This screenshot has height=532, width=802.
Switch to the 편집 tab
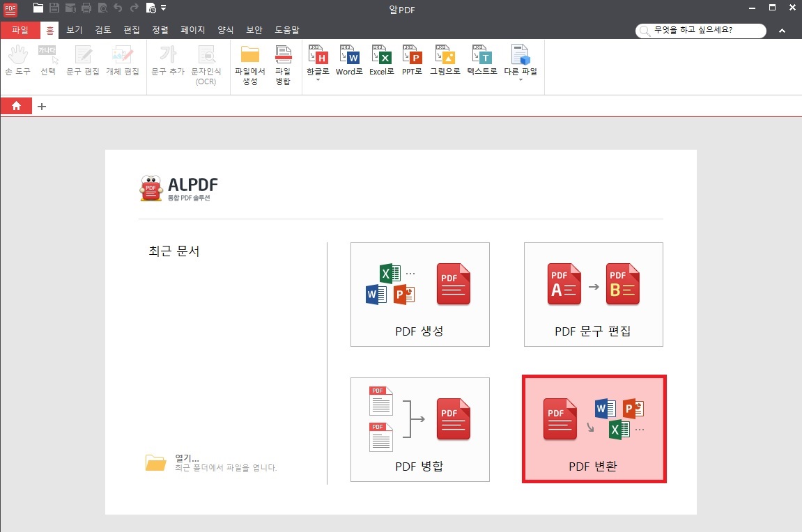(132, 30)
